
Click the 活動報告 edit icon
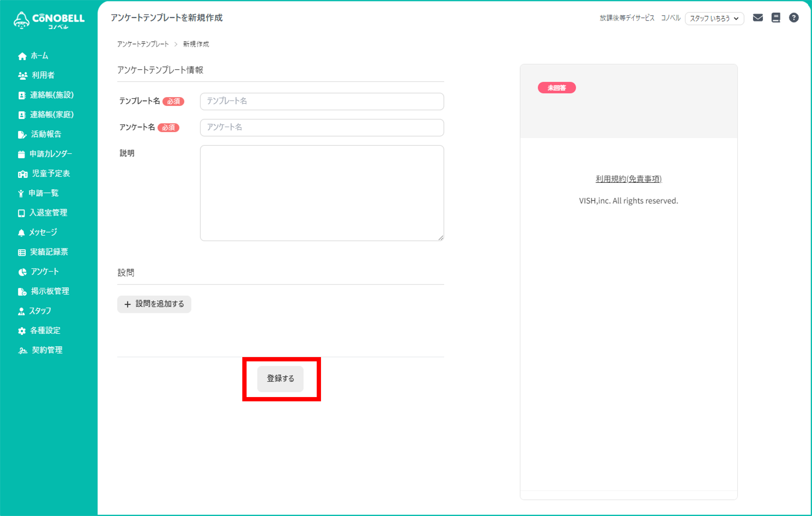(x=22, y=135)
